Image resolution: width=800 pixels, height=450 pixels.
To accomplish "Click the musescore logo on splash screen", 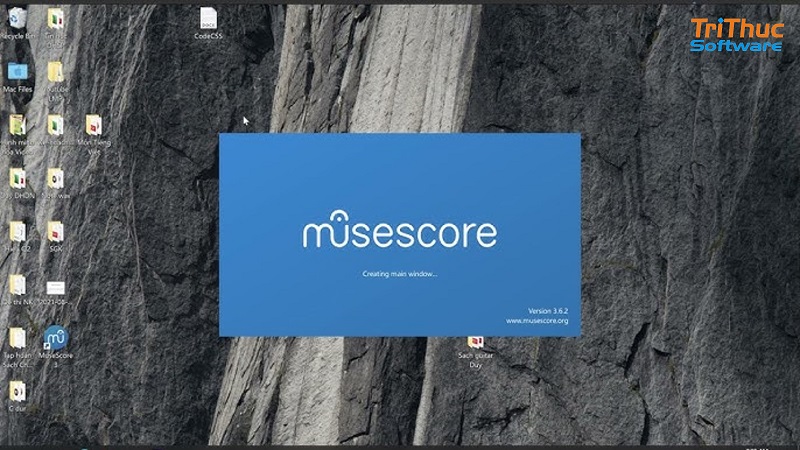I will point(399,229).
